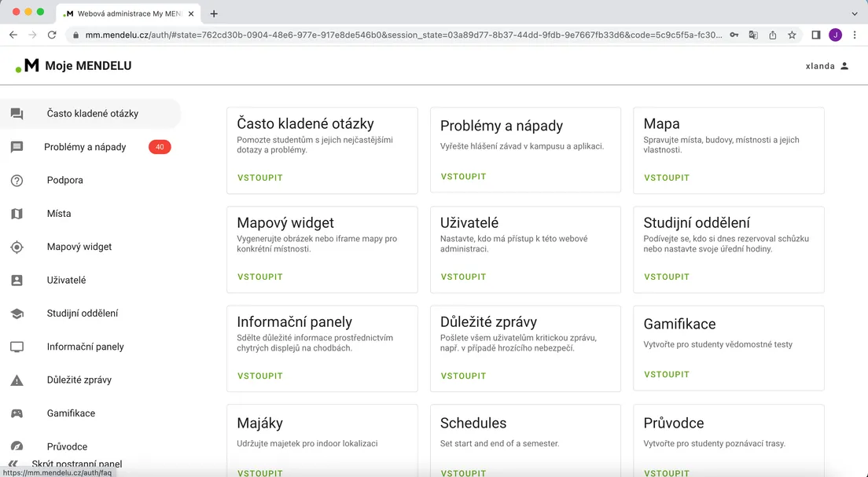Select Často kladené otázky in the sidebar
This screenshot has height=477, width=868.
pos(90,113)
